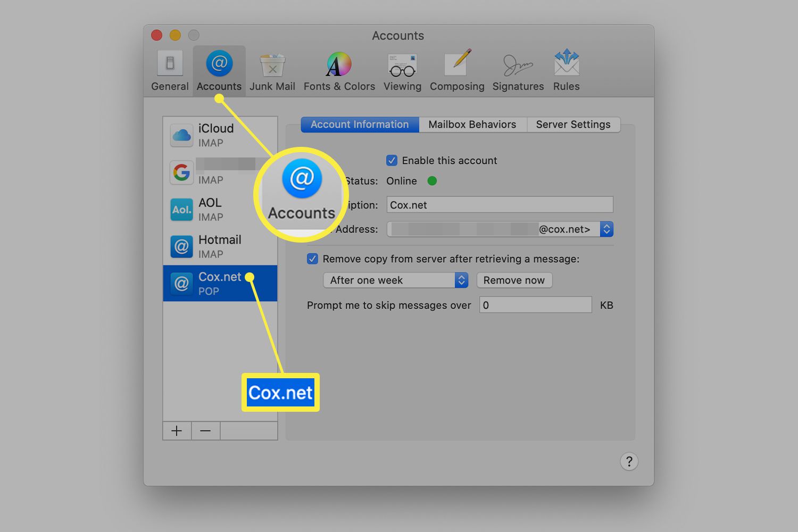
Task: Switch to Account Information tab
Action: 360,124
